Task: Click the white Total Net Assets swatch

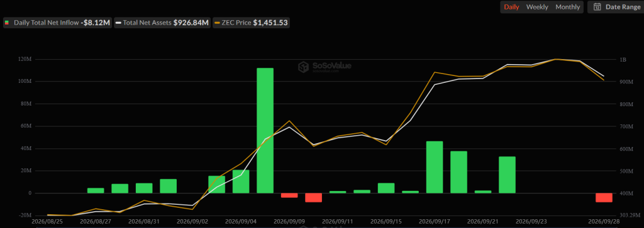Action: [118, 23]
